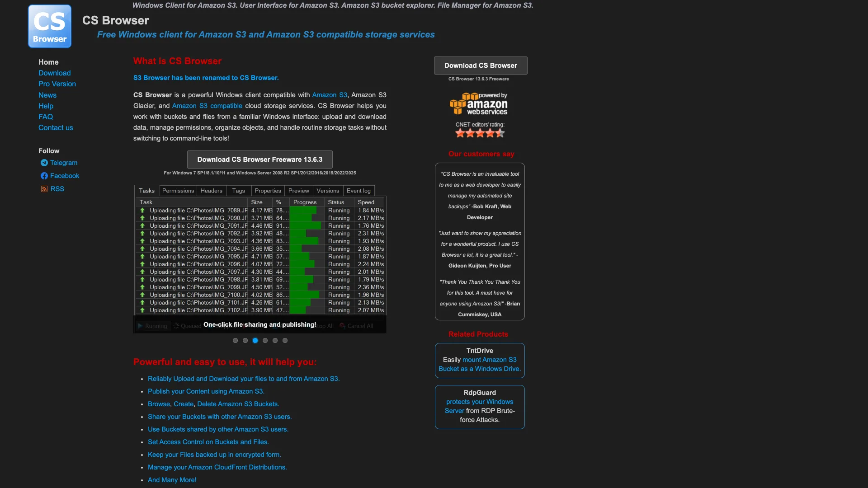Select the sixth slideshow dot
The height and width of the screenshot is (488, 868).
pos(285,341)
